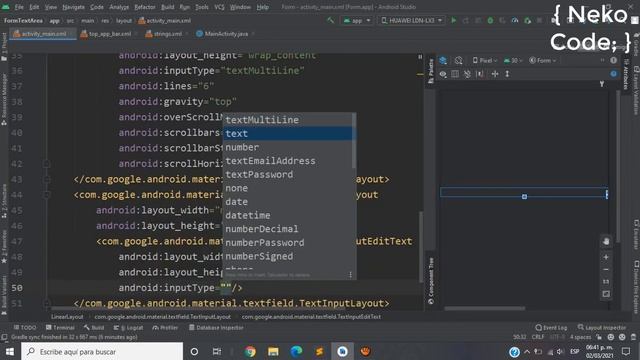Run the app with green play button
Screen dimensions: 640x360
453,20
